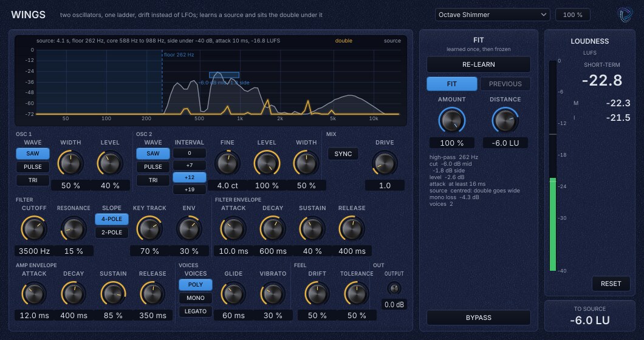644x340 pixels.
Task: Click the 'source' legend label in spectrum
Action: (x=392, y=41)
